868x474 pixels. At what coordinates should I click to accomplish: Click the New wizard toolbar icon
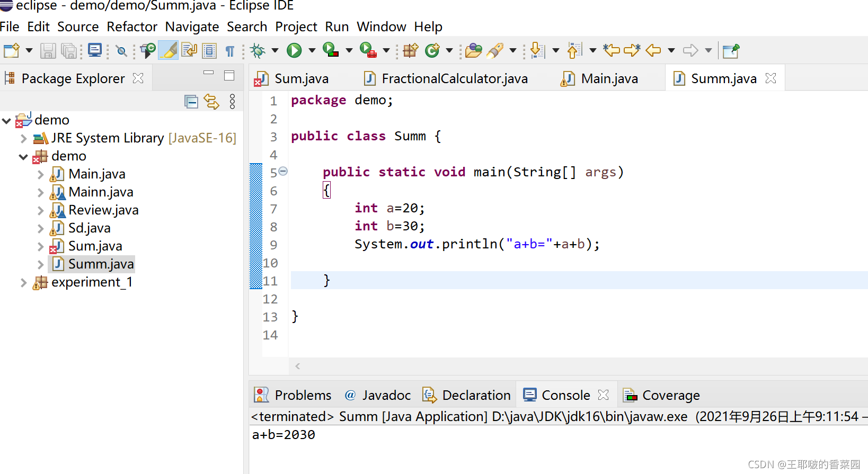click(11, 50)
